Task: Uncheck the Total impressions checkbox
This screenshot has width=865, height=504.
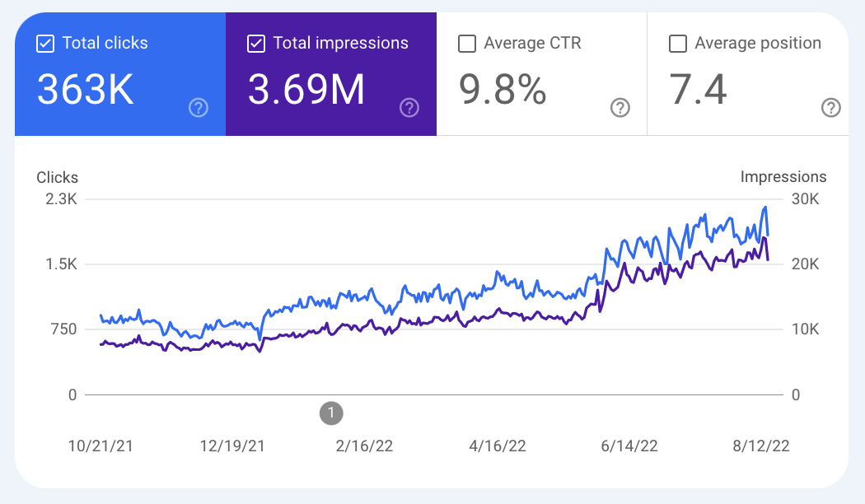Action: (x=256, y=43)
